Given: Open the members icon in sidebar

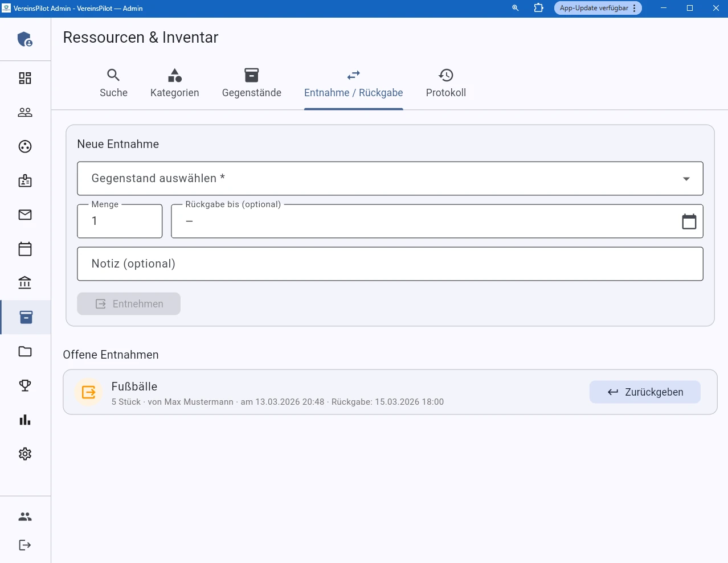Looking at the screenshot, I should point(25,112).
